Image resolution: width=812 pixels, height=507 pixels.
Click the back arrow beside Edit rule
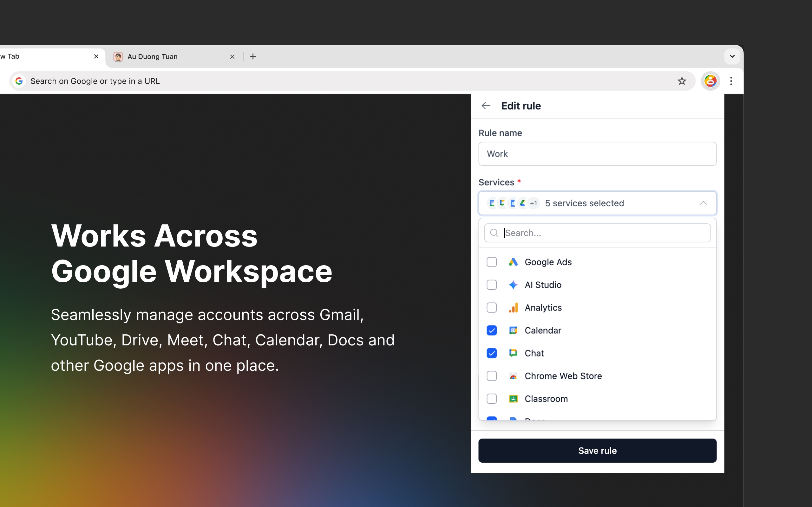(486, 106)
